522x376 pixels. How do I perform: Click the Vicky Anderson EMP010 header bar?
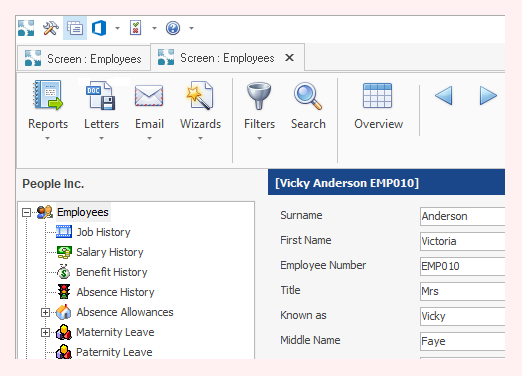click(386, 182)
